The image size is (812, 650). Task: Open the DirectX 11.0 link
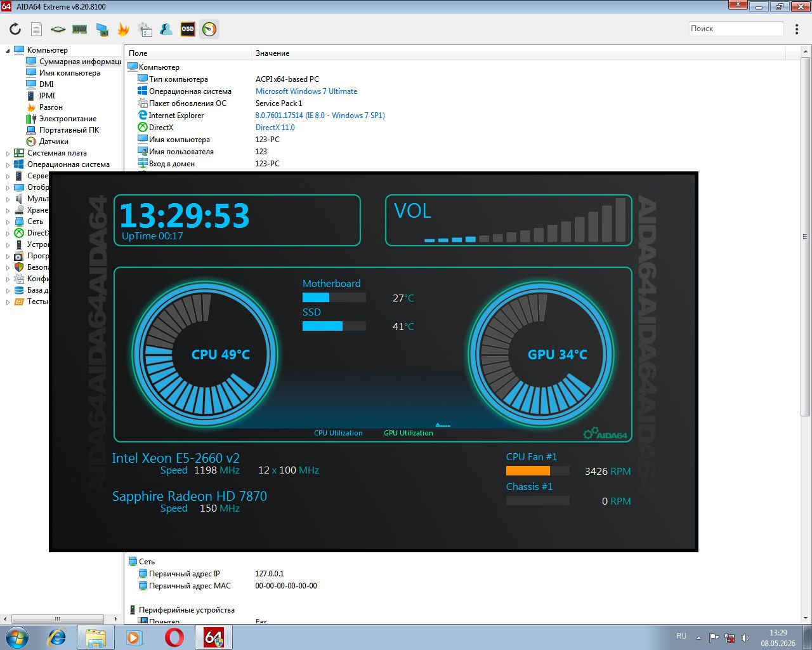pyautogui.click(x=275, y=128)
